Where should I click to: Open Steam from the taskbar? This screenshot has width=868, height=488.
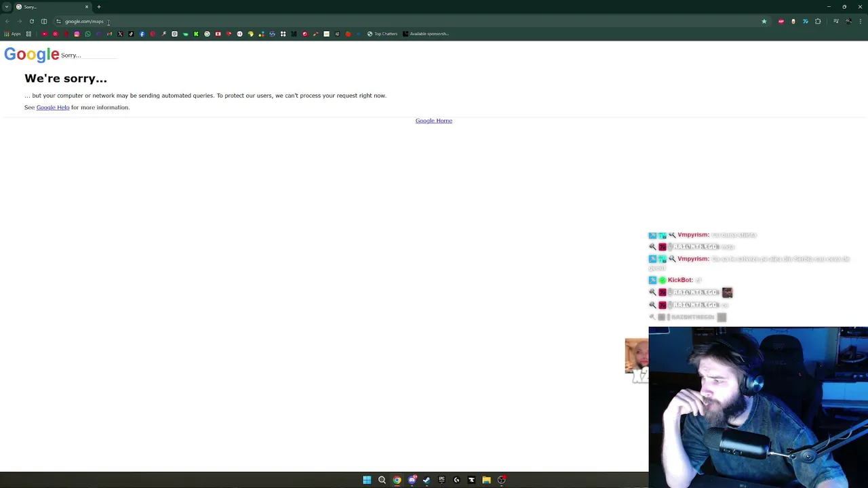(427, 480)
